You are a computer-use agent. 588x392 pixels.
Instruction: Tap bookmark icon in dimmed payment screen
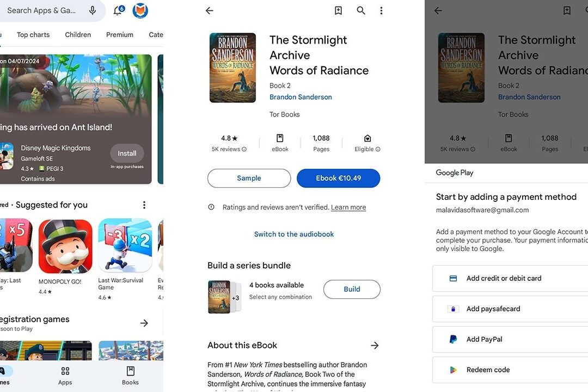tap(567, 10)
